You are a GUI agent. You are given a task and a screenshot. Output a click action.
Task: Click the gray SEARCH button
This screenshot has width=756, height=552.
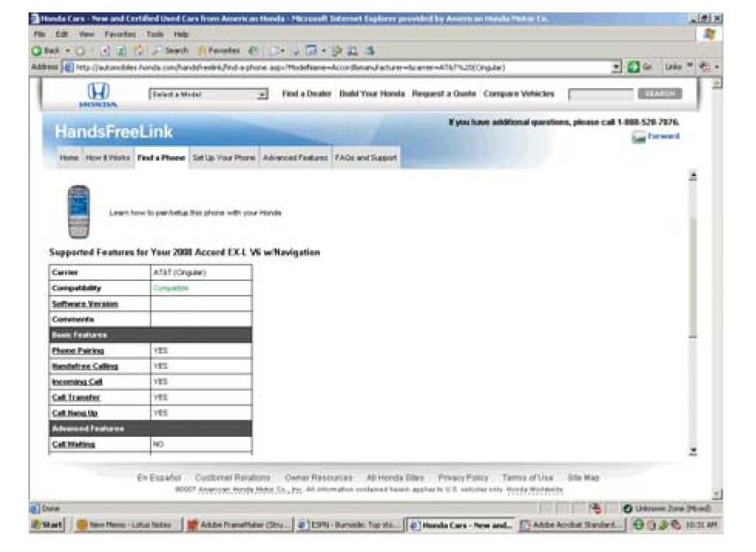pyautogui.click(x=659, y=93)
